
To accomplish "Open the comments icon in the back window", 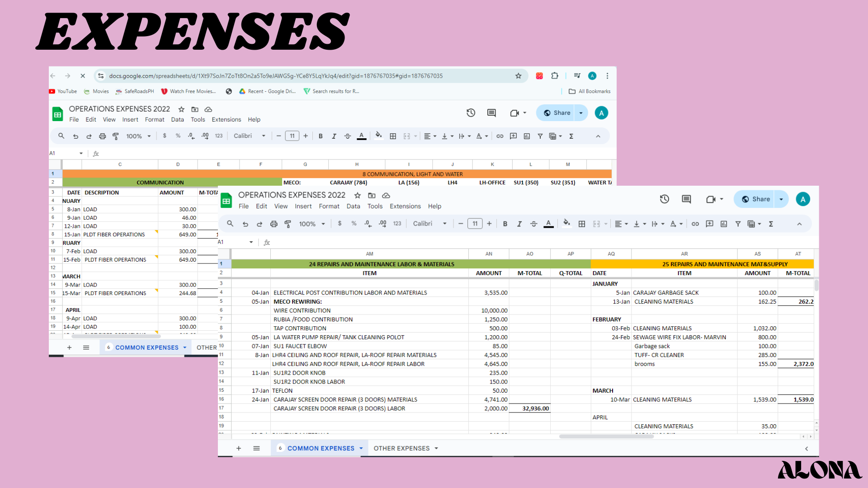I will [491, 113].
